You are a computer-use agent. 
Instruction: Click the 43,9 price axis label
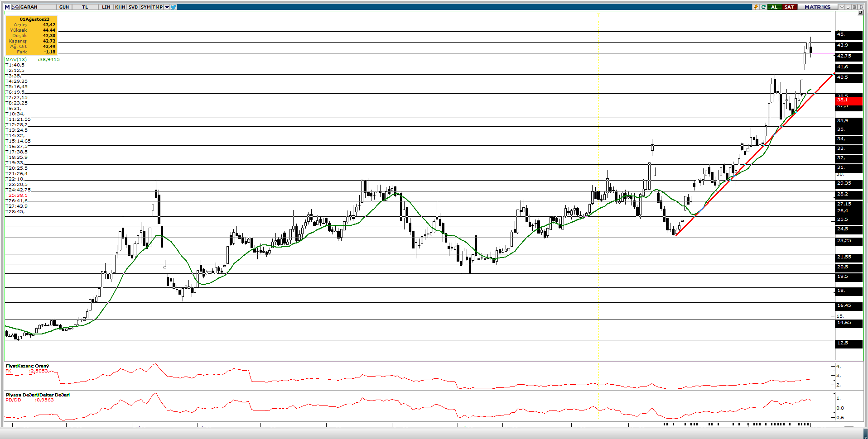(849, 45)
